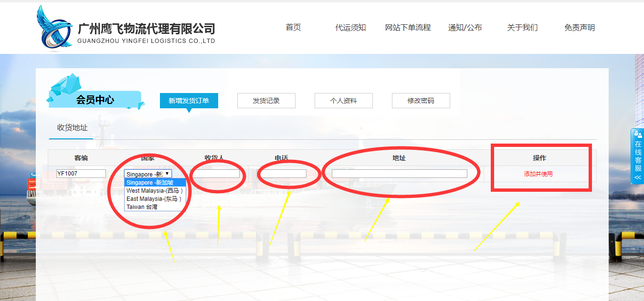This screenshot has width=644, height=301.
Task: Open the 国家 country dropdown
Action: 148,174
